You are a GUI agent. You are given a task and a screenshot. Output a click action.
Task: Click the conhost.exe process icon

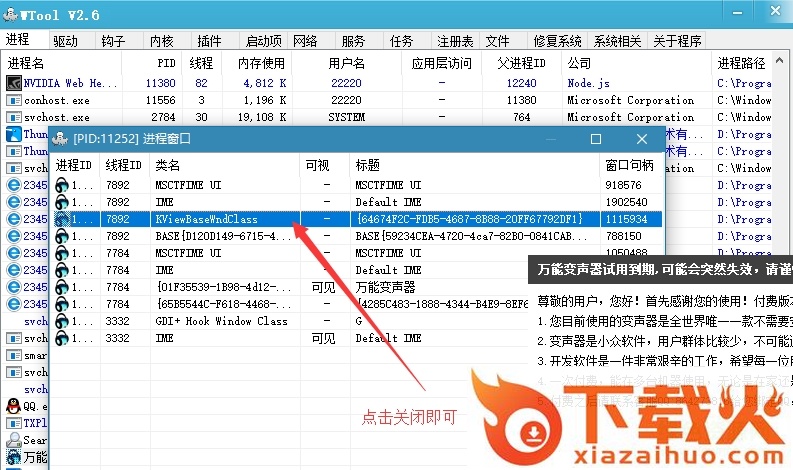click(x=14, y=100)
